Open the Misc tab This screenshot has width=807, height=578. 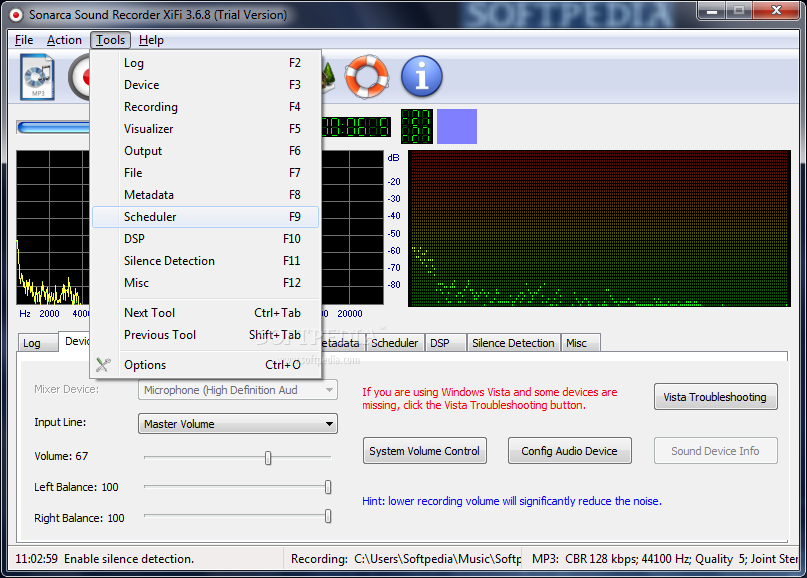point(580,343)
